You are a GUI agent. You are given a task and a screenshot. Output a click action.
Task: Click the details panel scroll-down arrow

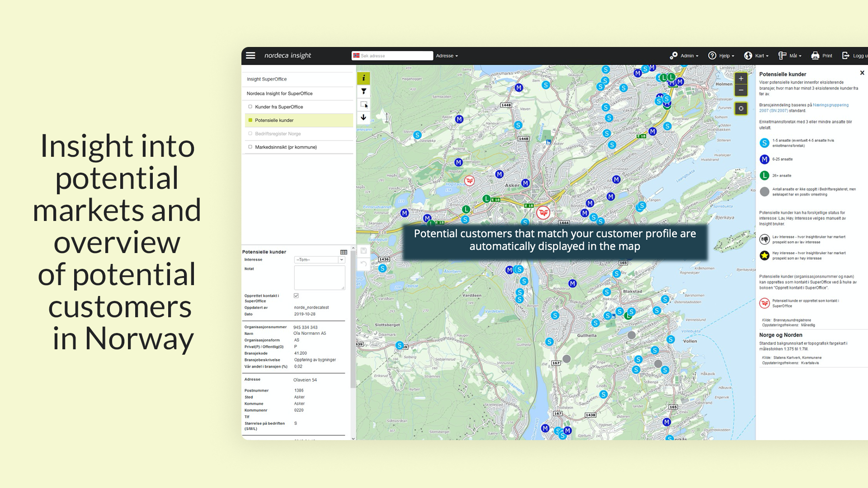click(353, 438)
